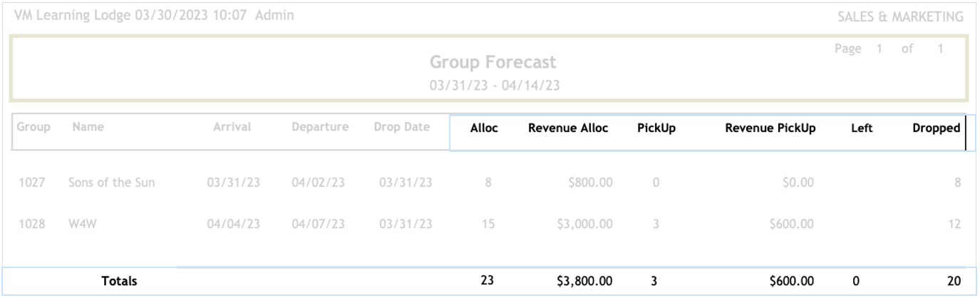Viewport: 980px width, 298px height.
Task: Click the Group Forecast report title
Action: click(488, 63)
